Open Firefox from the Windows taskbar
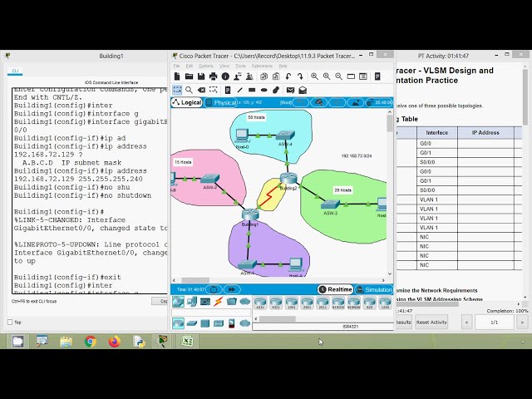The height and width of the screenshot is (399, 532). (115, 341)
